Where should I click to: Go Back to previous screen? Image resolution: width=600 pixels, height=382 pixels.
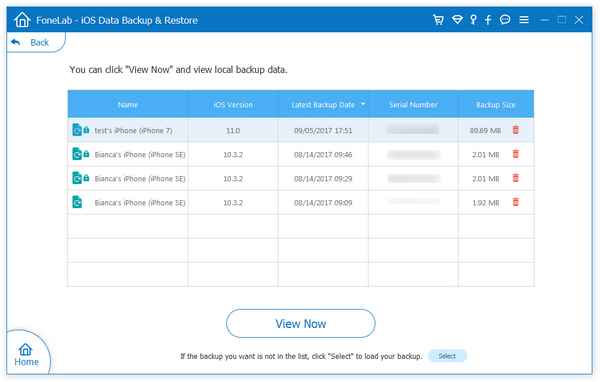click(31, 42)
